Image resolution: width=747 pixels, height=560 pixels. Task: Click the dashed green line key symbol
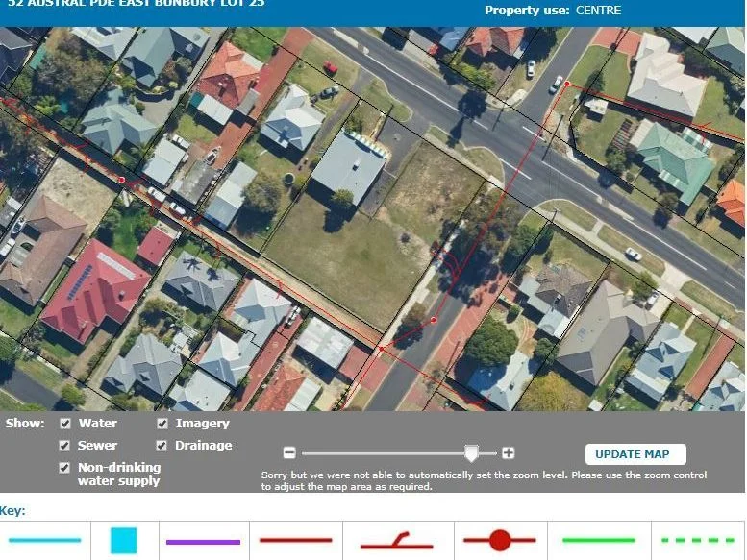[x=698, y=541]
